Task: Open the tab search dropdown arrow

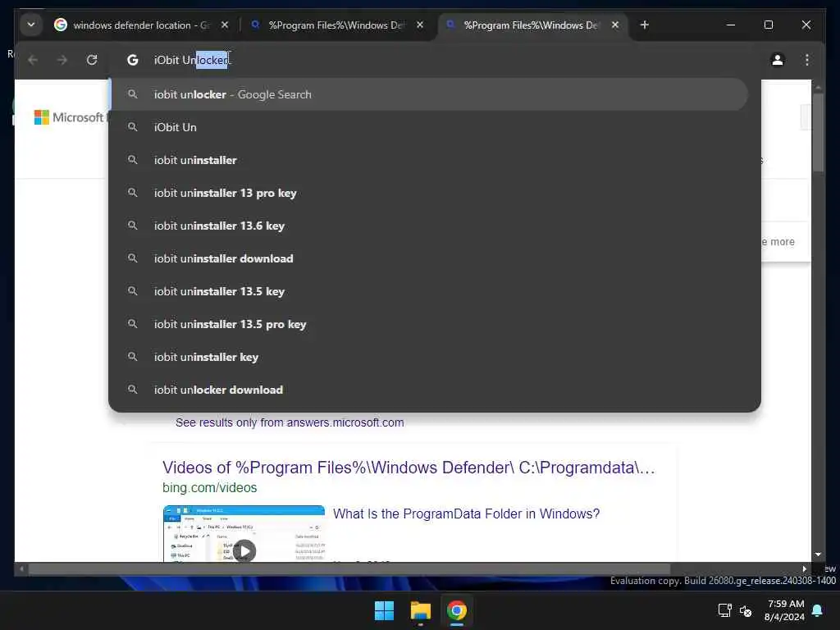Action: point(31,25)
